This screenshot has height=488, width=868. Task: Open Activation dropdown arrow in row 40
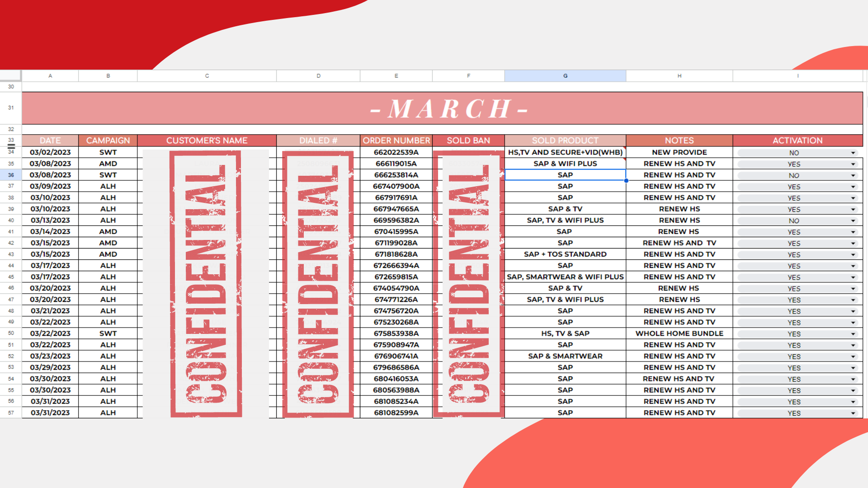click(853, 221)
